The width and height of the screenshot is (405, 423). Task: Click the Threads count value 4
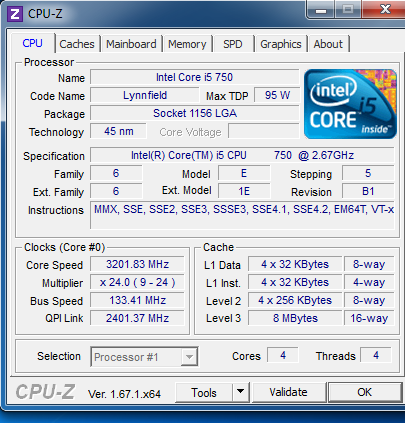point(376,355)
